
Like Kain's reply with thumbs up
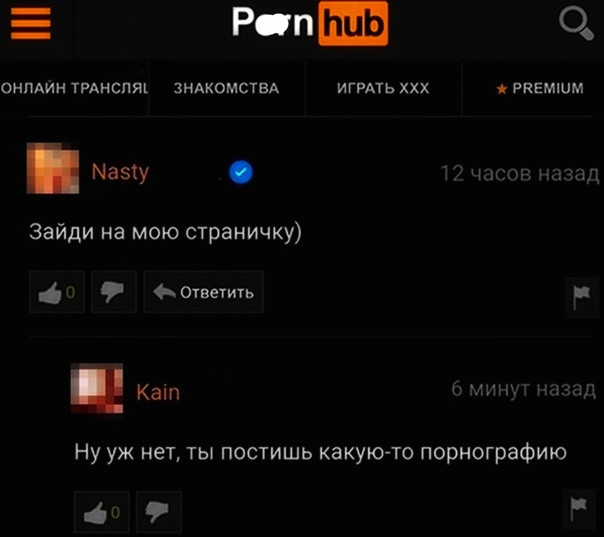pos(102,512)
